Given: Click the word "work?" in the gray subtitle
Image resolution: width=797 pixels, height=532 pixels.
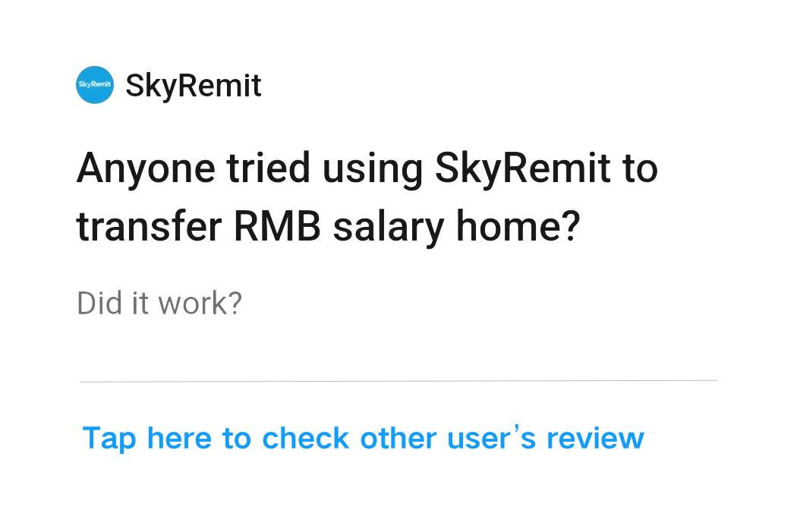Looking at the screenshot, I should click(x=200, y=304).
